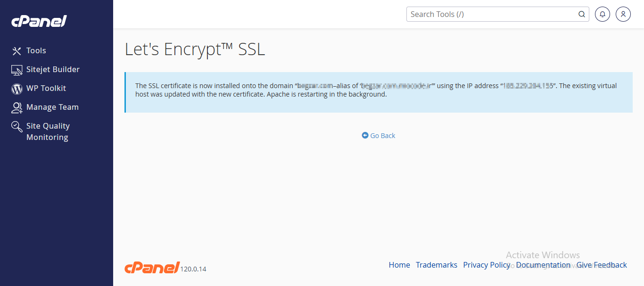This screenshot has height=286, width=644.
Task: Open the Home footer link
Action: (399, 265)
